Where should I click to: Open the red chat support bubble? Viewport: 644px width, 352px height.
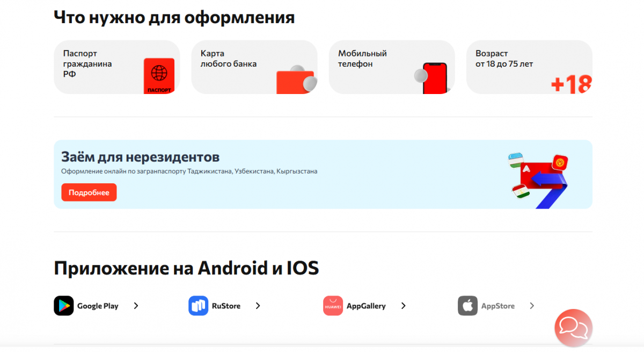coord(573,328)
